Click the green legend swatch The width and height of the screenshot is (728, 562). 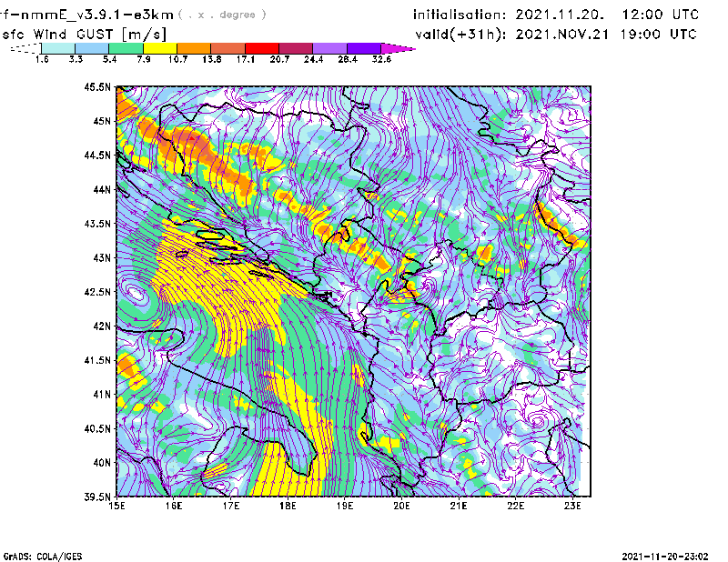126,48
